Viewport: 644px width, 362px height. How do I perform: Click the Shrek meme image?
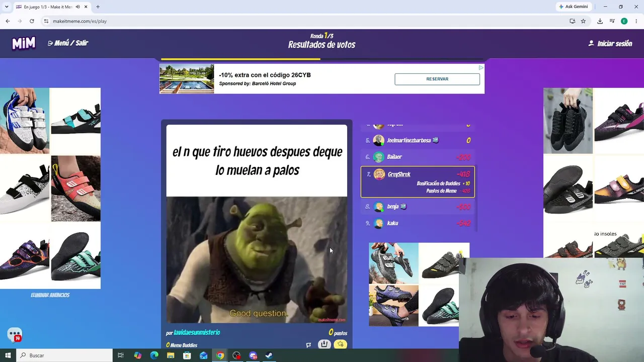click(257, 260)
